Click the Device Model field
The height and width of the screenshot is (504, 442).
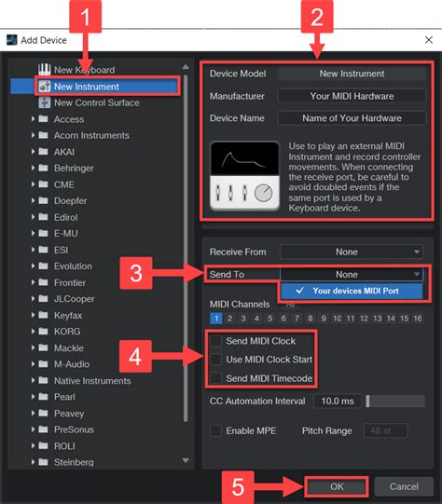click(352, 74)
